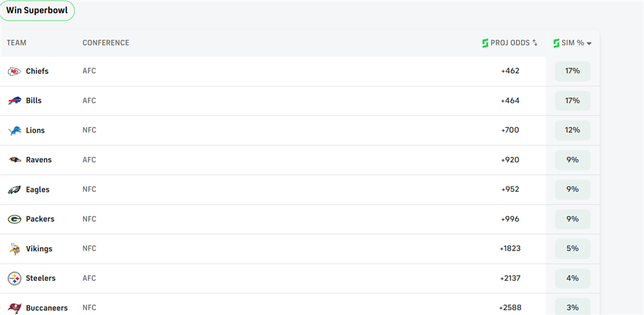Sort by the CONFERENCE column header
The height and width of the screenshot is (315, 644).
click(x=105, y=43)
